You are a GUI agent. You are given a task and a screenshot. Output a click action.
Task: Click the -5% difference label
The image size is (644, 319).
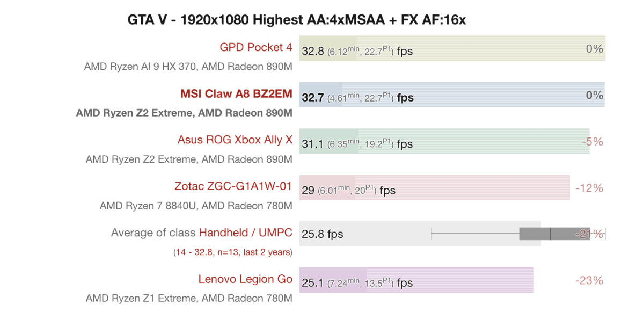[x=592, y=142]
